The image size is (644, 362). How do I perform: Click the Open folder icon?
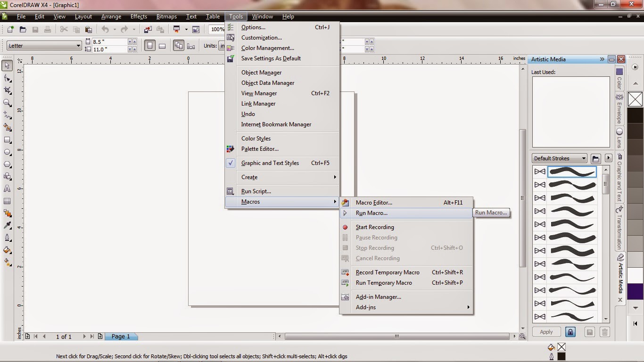tap(23, 29)
